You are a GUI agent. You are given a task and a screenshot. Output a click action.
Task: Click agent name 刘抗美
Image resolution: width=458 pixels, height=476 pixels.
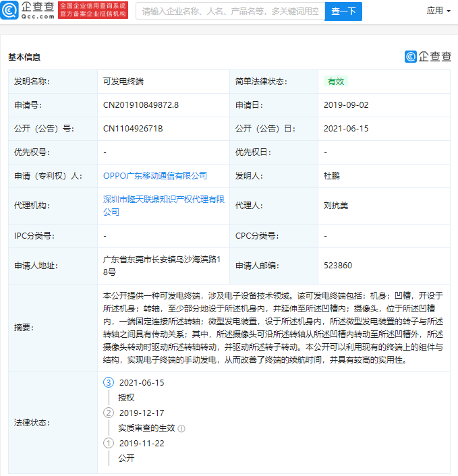tap(336, 206)
